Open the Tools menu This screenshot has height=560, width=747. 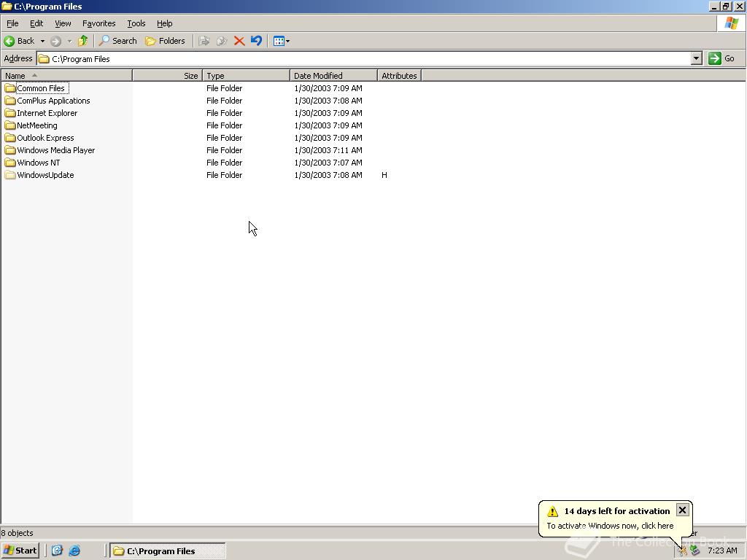(136, 23)
